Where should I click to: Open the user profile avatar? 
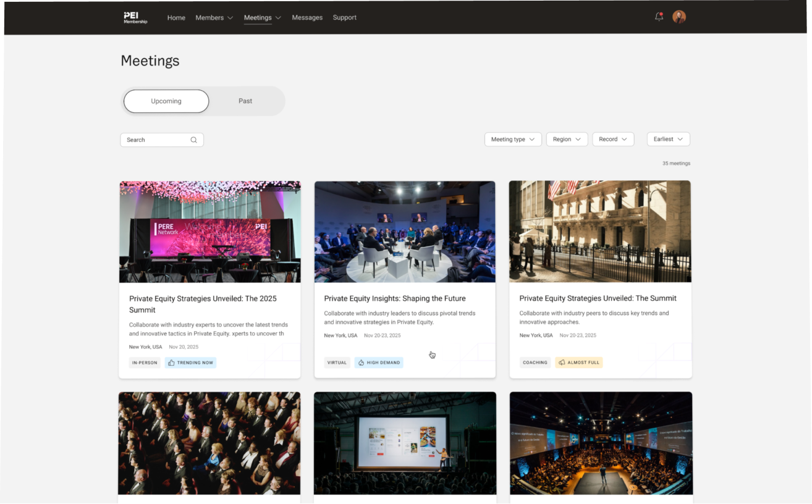[679, 17]
